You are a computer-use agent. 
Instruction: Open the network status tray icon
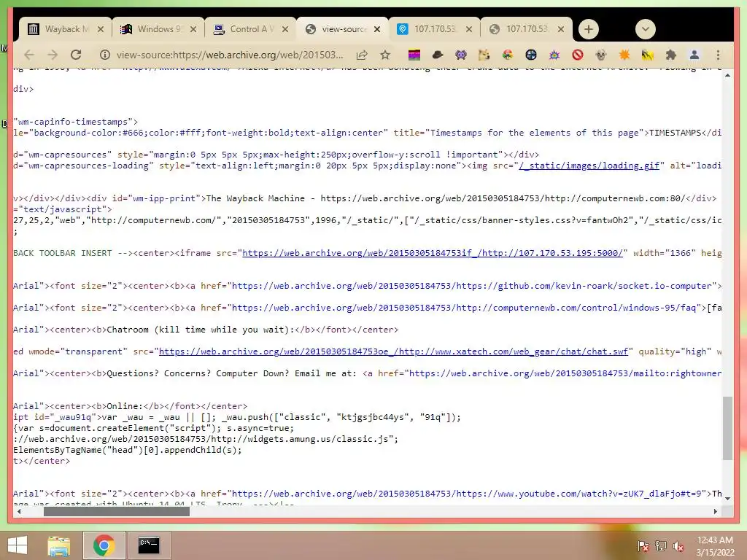click(661, 546)
